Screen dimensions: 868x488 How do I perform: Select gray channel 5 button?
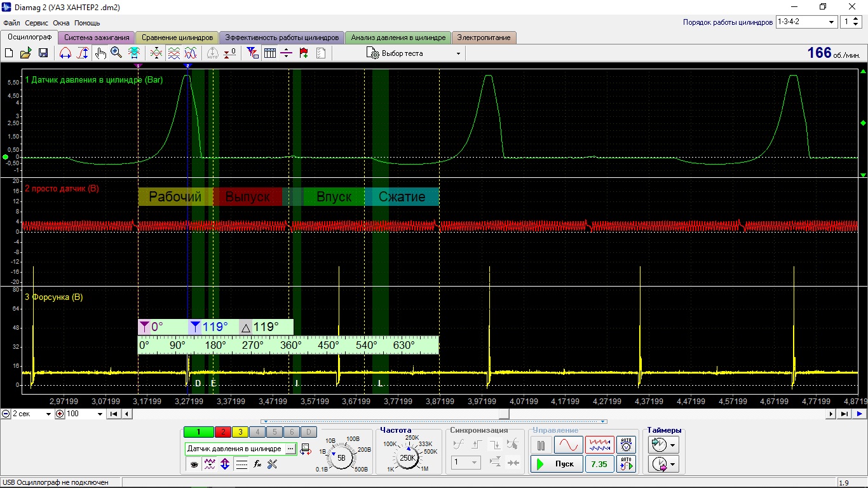274,432
